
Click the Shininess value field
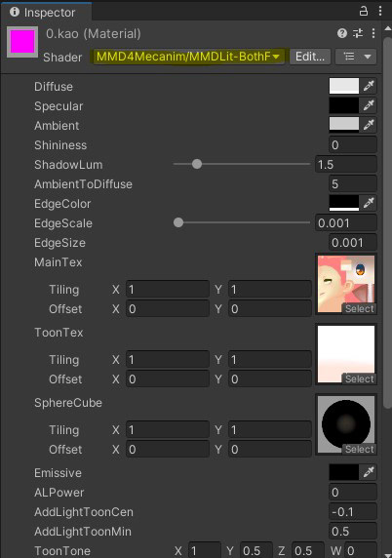point(353,144)
